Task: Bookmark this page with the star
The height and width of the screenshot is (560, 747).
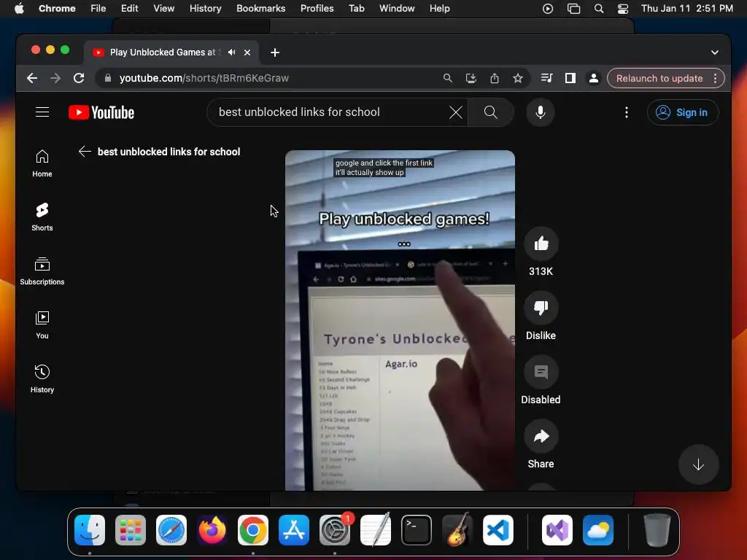Action: [x=518, y=78]
